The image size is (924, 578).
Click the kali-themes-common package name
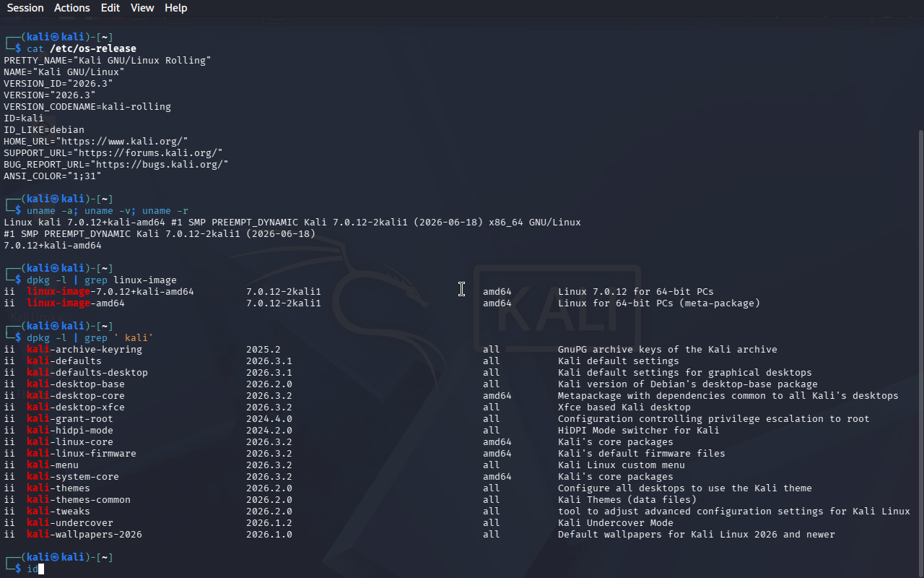pos(79,500)
